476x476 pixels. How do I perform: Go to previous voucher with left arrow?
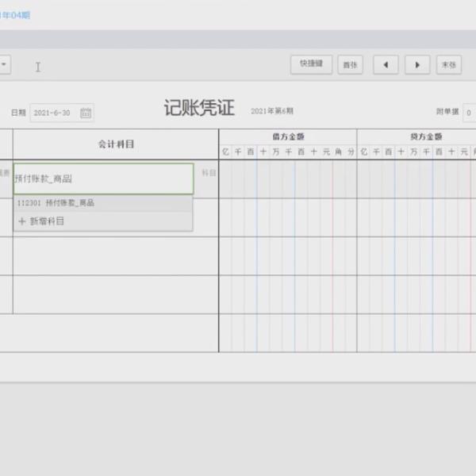pos(386,65)
